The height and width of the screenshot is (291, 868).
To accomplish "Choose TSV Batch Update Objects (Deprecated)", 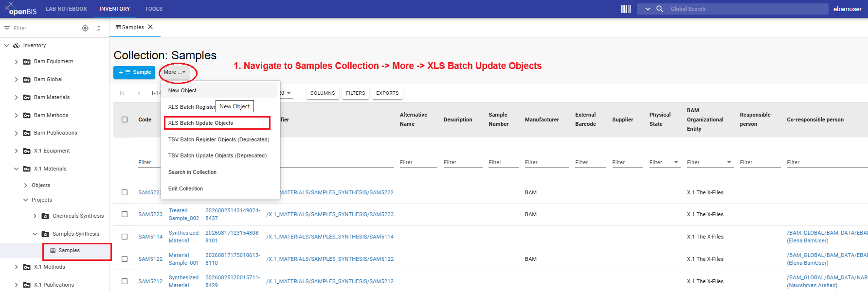I will pyautogui.click(x=220, y=155).
